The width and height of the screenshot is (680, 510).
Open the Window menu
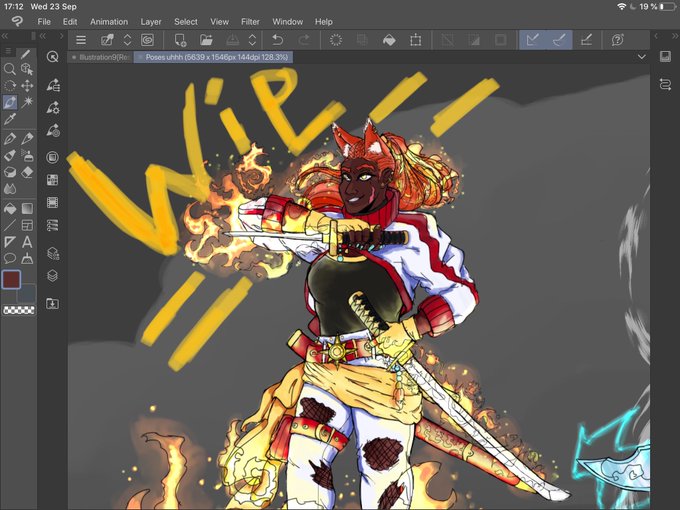[288, 22]
